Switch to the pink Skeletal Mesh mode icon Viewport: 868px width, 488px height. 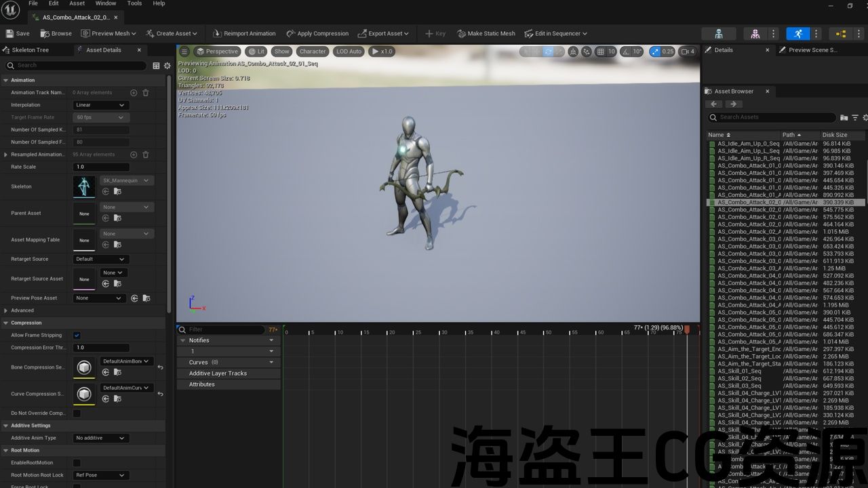[x=755, y=33]
